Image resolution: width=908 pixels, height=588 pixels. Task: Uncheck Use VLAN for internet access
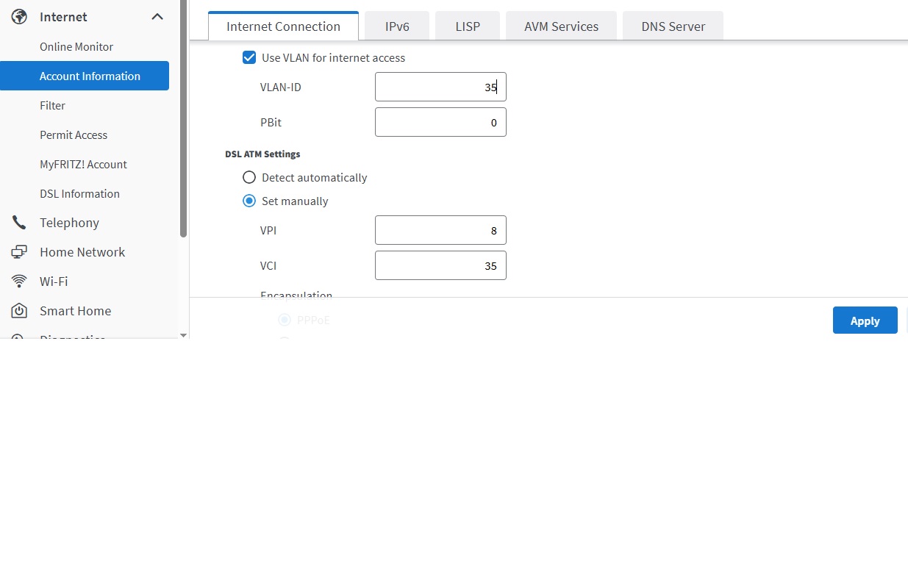[x=249, y=57]
